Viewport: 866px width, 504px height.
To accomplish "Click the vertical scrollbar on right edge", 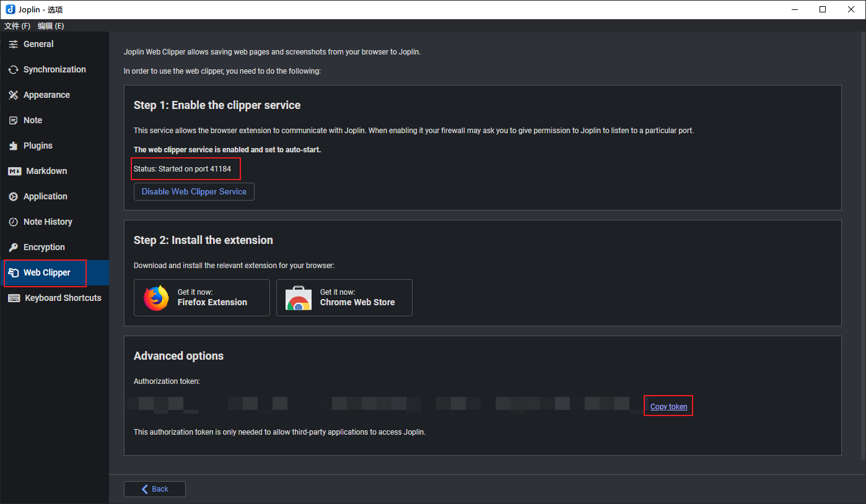I will coord(863,246).
